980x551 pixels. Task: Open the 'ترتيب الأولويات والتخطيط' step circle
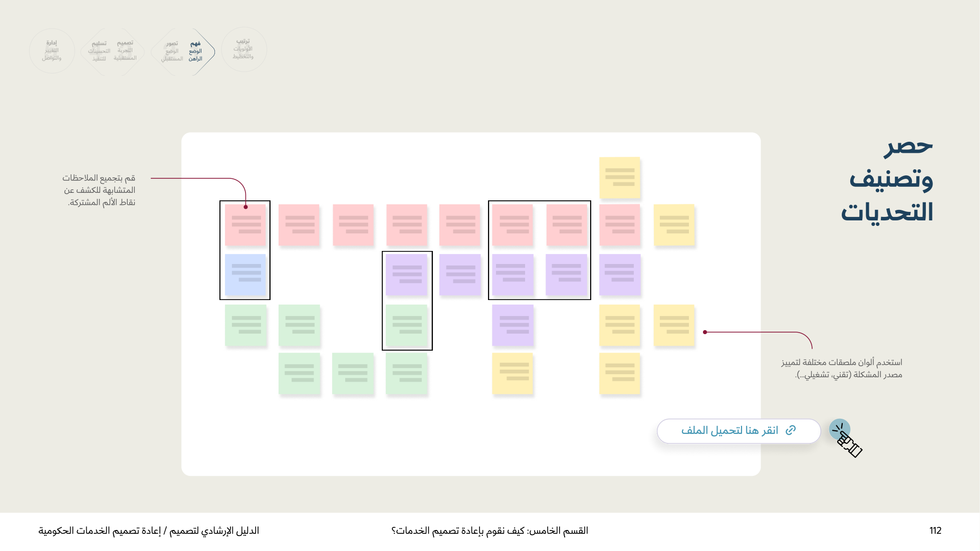tap(243, 49)
